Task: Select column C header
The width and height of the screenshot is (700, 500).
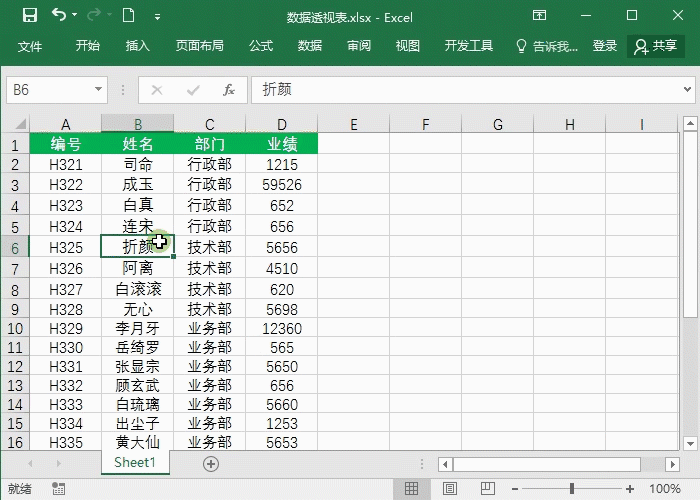Action: (209, 124)
